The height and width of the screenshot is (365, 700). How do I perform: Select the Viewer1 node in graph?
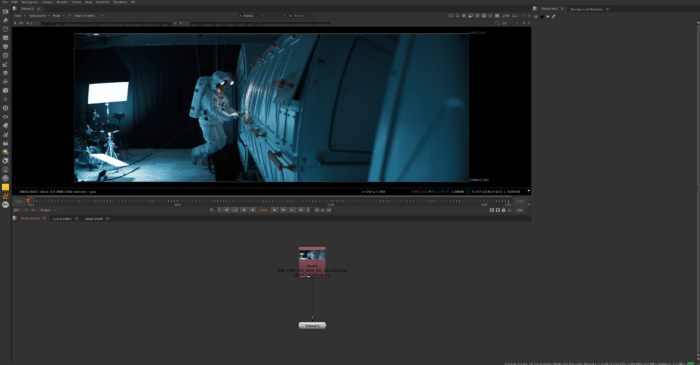[x=312, y=325]
